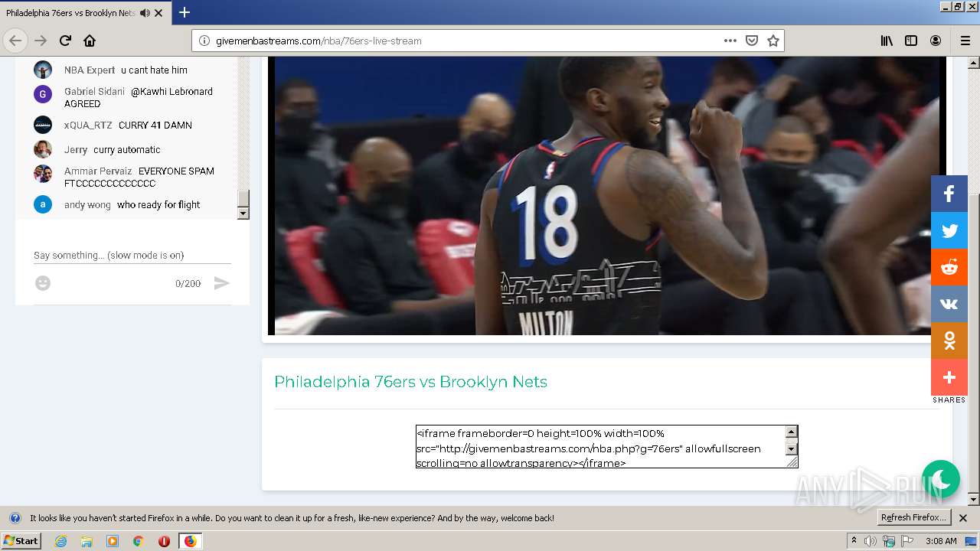Image resolution: width=980 pixels, height=551 pixels.
Task: Click the forward navigation arrow
Action: click(x=41, y=41)
